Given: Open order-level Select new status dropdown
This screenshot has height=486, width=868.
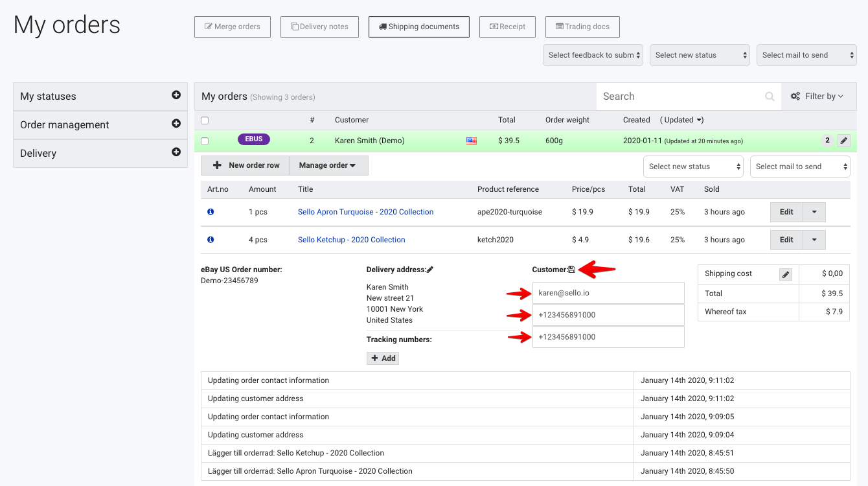Looking at the screenshot, I should click(x=693, y=167).
